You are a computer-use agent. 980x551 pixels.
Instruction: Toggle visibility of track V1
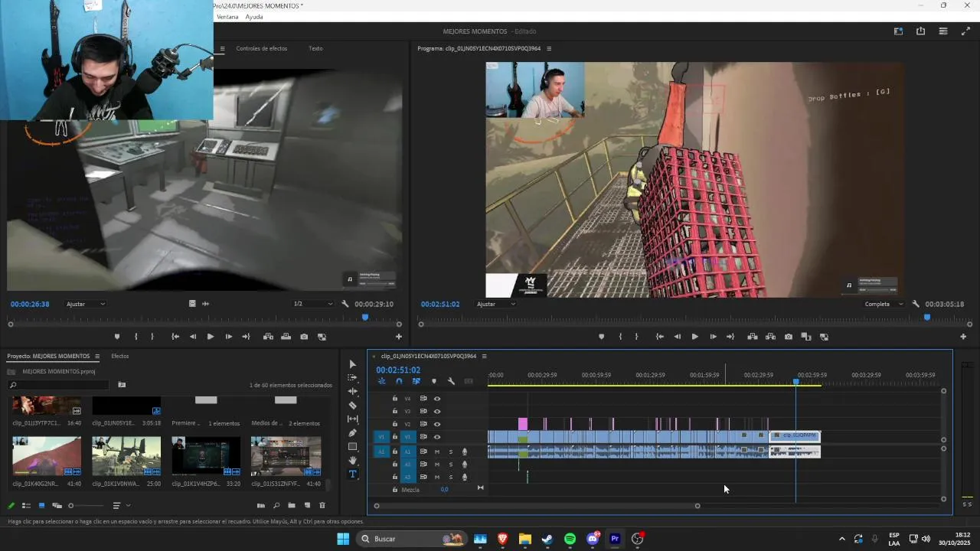[437, 437]
